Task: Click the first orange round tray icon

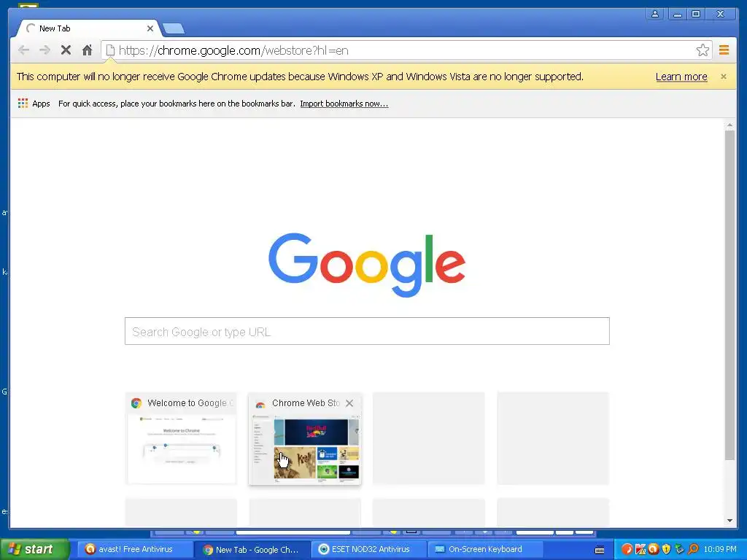Action: coord(627,549)
